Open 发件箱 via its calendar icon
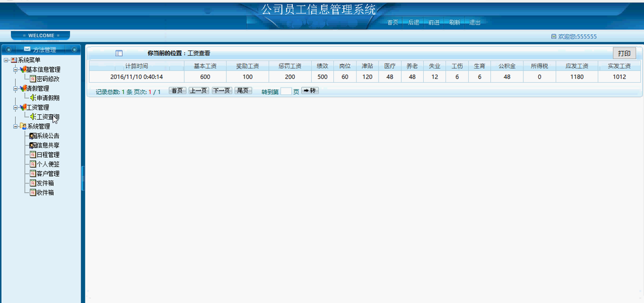 pyautogui.click(x=33, y=183)
